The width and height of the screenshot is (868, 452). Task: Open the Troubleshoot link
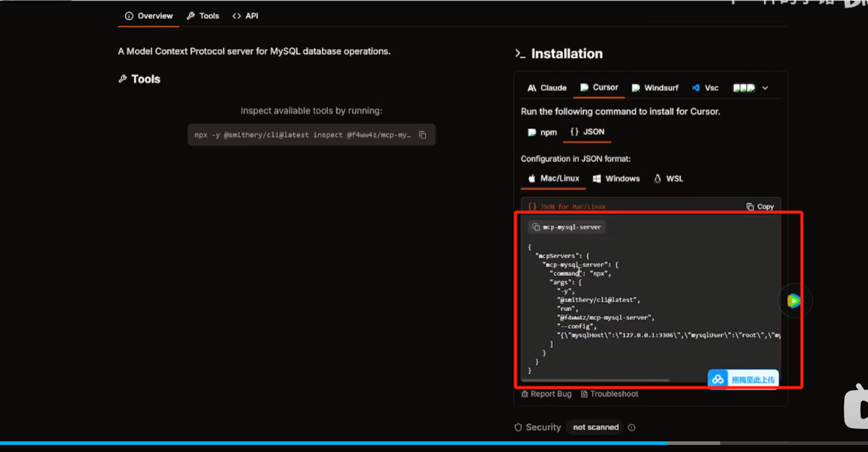pyautogui.click(x=610, y=394)
